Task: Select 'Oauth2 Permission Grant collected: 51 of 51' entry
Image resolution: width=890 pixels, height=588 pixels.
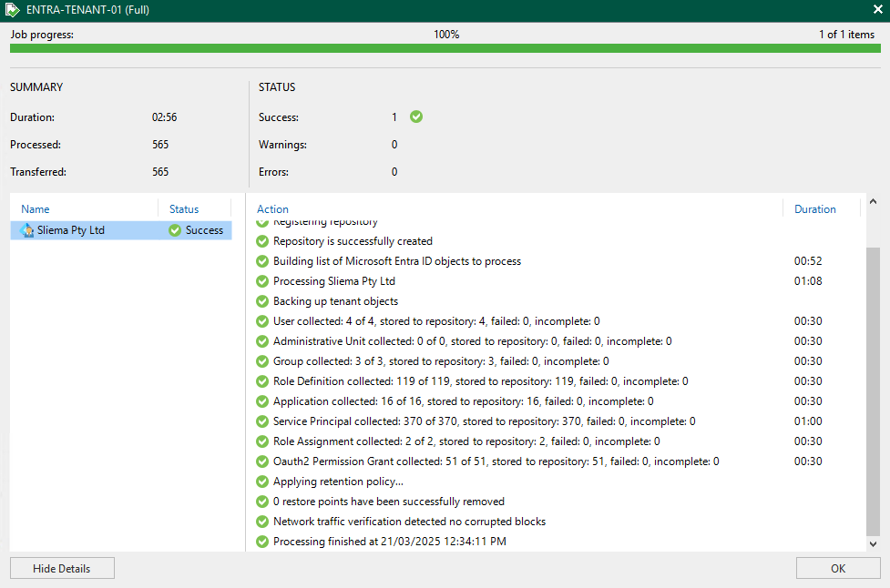Action: [496, 461]
